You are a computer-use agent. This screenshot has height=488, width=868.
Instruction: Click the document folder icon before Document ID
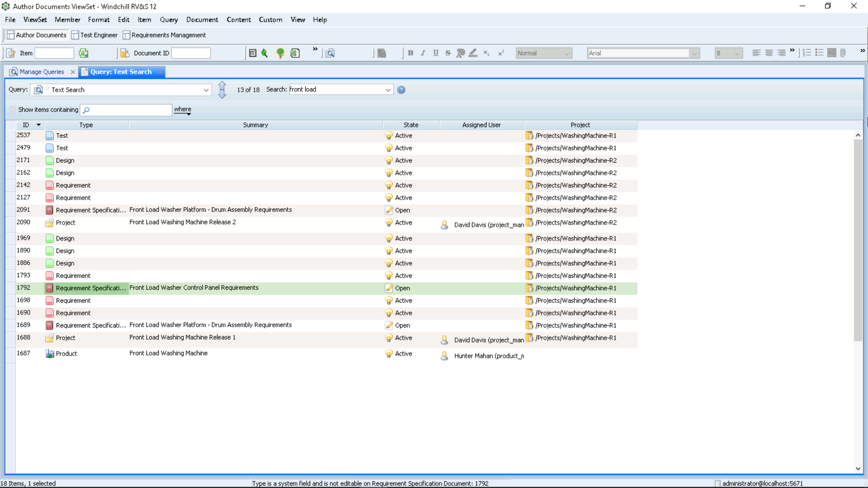click(125, 53)
